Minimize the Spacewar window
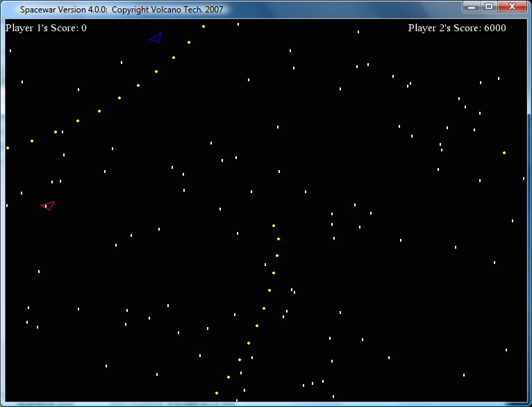Image resolution: width=532 pixels, height=407 pixels. [x=472, y=6]
